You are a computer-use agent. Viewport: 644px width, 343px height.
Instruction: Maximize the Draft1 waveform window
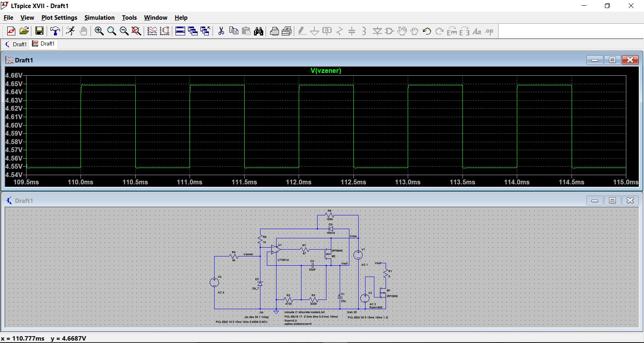pos(612,60)
